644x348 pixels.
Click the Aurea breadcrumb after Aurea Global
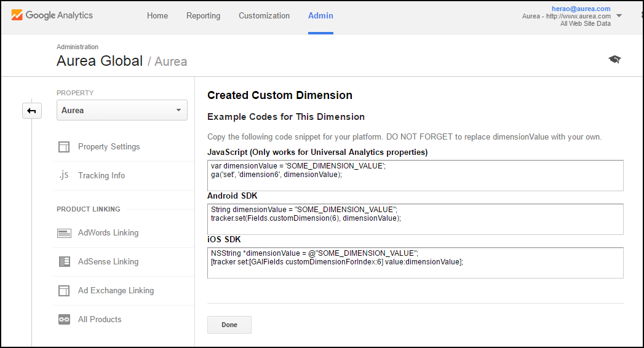[170, 61]
